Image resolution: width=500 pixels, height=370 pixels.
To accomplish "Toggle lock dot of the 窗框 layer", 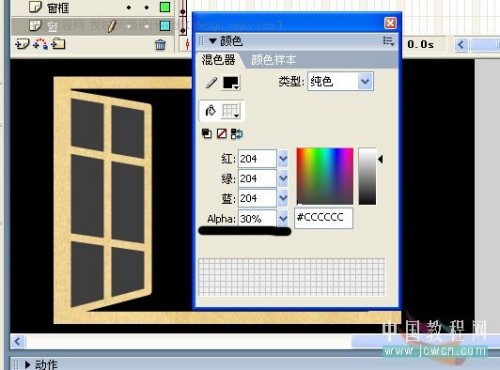I will pyautogui.click(x=147, y=7).
